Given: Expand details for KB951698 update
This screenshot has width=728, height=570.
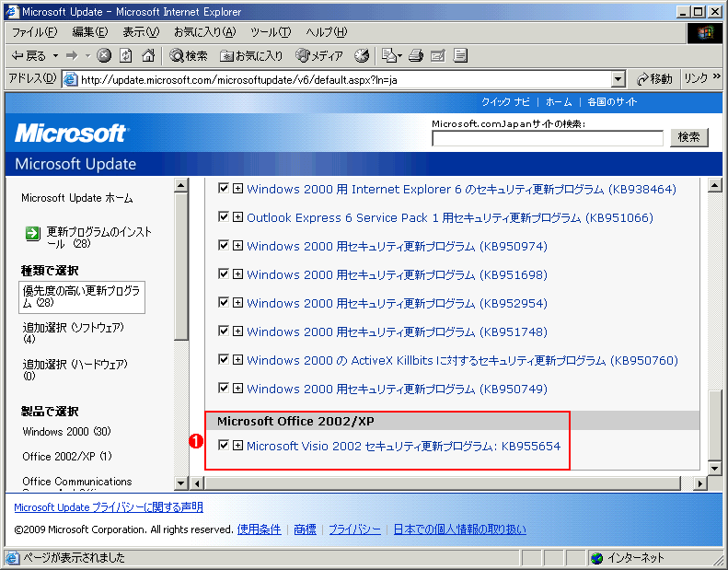Looking at the screenshot, I should [x=237, y=274].
